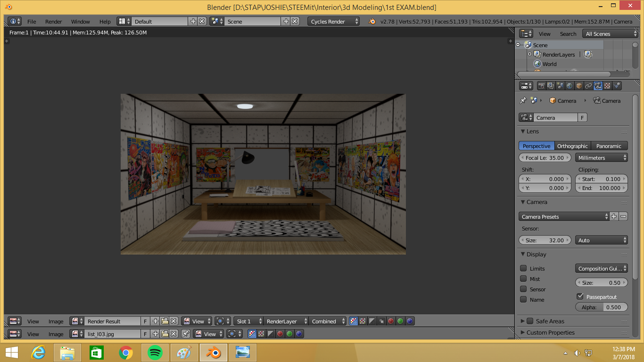The image size is (644, 362).
Task: Collapse the Lens panel
Action: click(x=529, y=131)
